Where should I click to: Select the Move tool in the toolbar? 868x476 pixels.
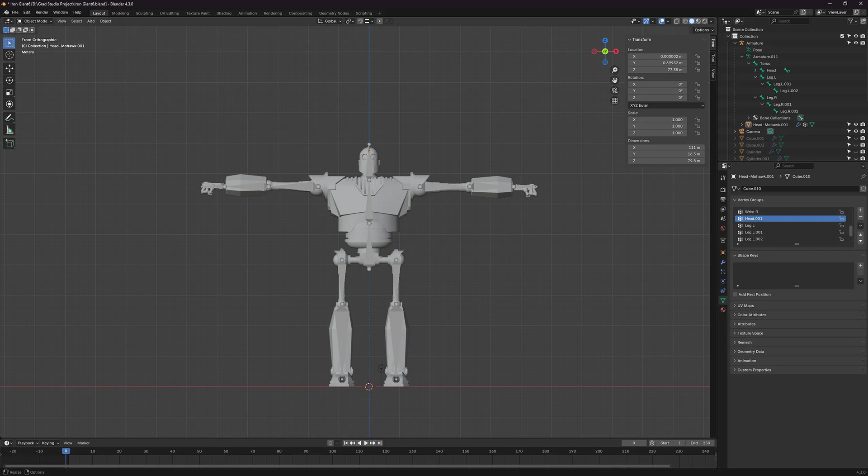[9, 68]
